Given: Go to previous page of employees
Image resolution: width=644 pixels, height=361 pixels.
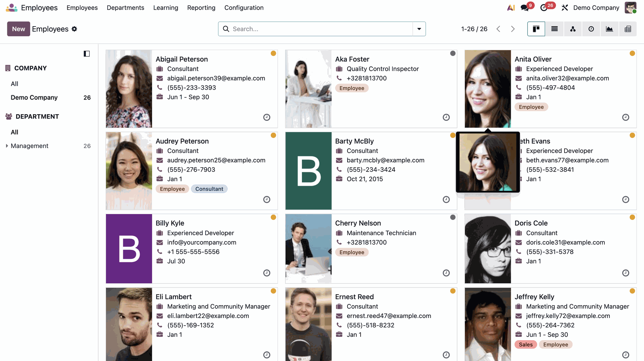Looking at the screenshot, I should 498,29.
